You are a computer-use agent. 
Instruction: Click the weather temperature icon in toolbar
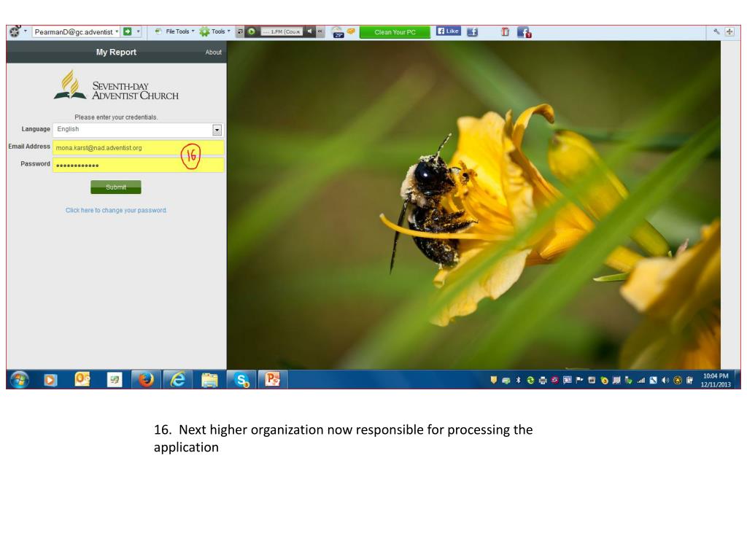click(338, 32)
